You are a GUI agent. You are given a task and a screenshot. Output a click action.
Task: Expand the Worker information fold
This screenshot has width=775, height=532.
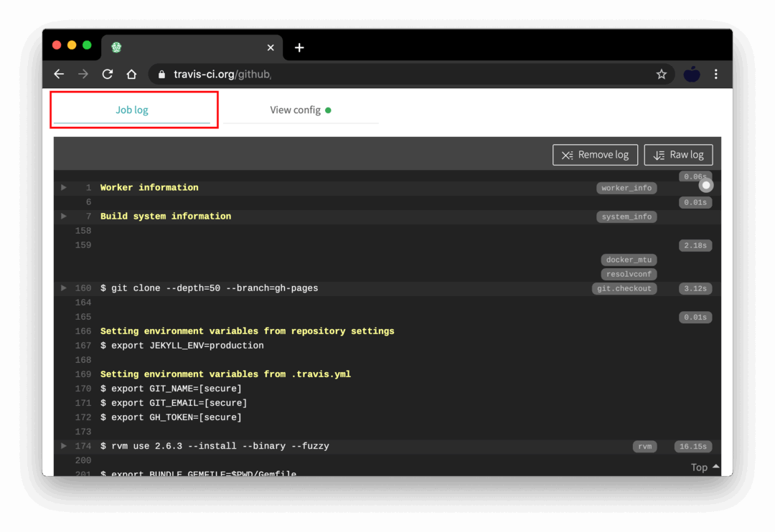tap(64, 187)
